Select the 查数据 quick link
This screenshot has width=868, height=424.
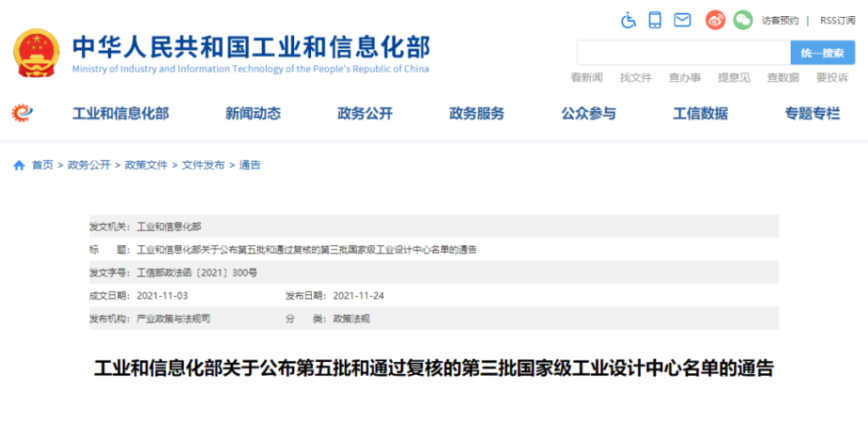(x=782, y=77)
